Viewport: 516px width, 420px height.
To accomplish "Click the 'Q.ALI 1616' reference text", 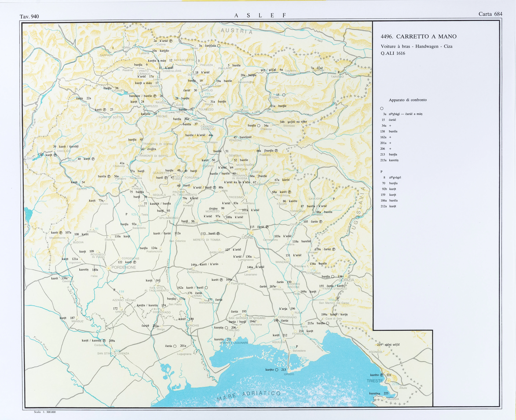I will (393, 53).
